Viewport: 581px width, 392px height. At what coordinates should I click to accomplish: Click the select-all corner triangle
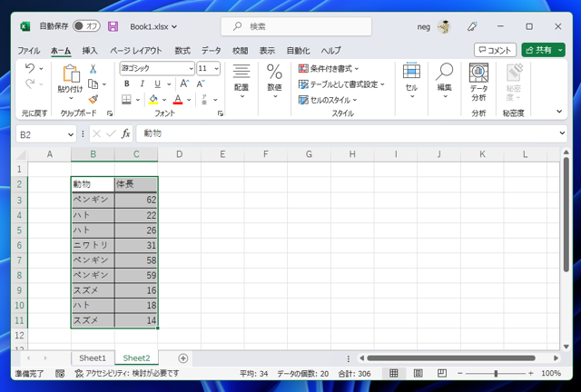pos(21,154)
